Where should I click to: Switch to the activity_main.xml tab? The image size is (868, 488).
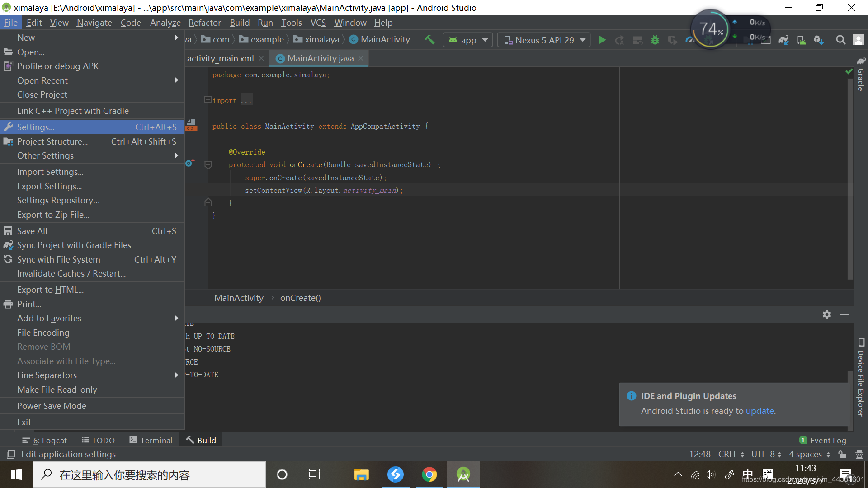click(x=220, y=58)
